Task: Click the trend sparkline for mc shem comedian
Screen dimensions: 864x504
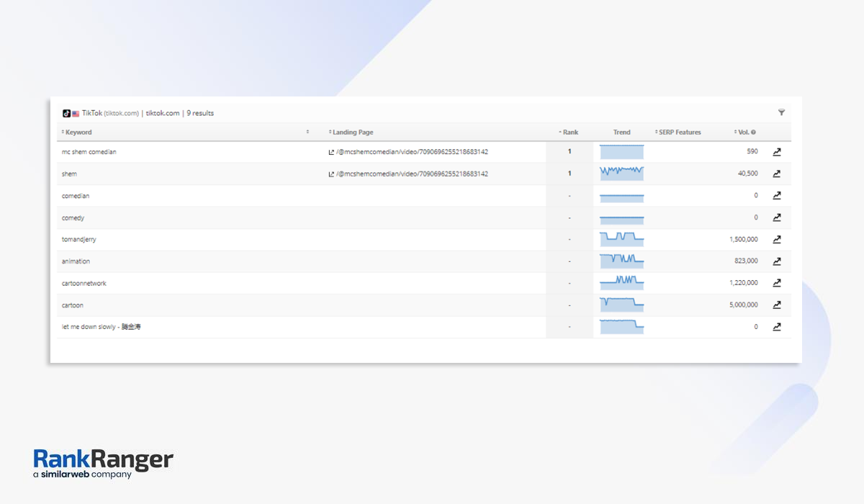Action: pos(622,152)
